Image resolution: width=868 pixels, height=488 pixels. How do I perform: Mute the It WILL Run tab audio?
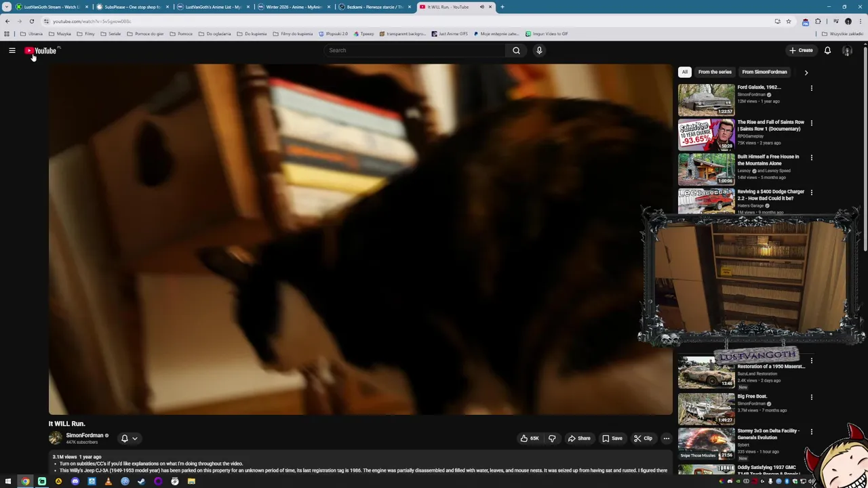(482, 7)
